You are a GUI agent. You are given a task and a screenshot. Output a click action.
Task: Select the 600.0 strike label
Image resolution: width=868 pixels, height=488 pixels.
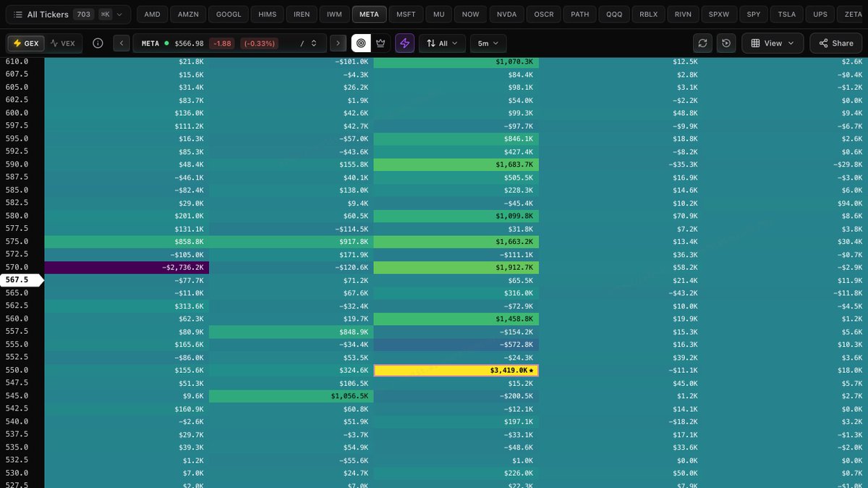coord(17,113)
